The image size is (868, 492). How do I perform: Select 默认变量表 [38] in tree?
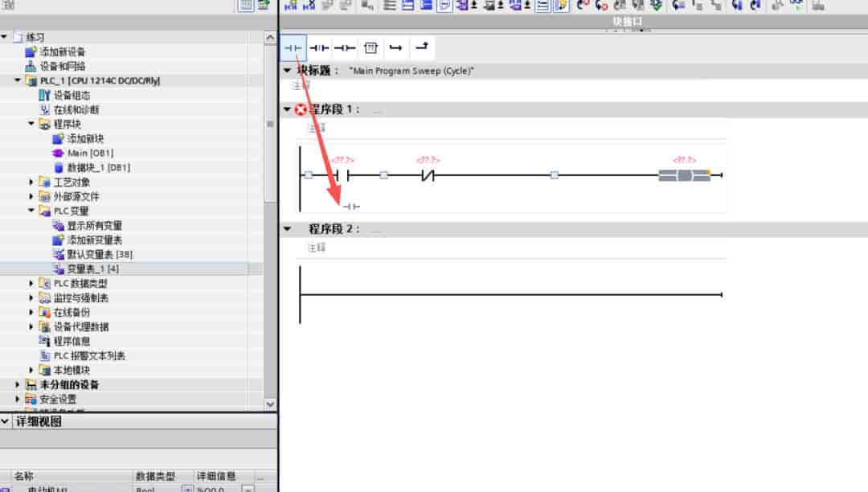pos(100,254)
